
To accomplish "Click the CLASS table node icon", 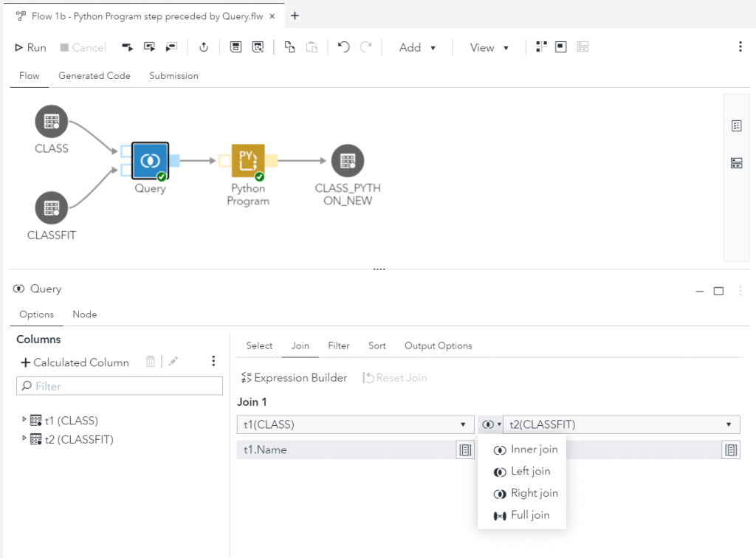I will [x=51, y=121].
